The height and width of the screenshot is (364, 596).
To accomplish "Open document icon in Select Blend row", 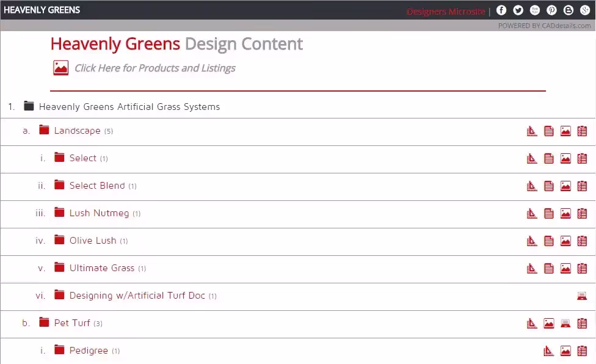I will coord(548,186).
